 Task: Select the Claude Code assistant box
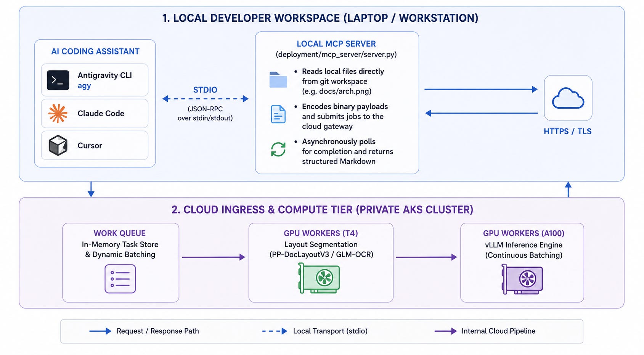(95, 114)
